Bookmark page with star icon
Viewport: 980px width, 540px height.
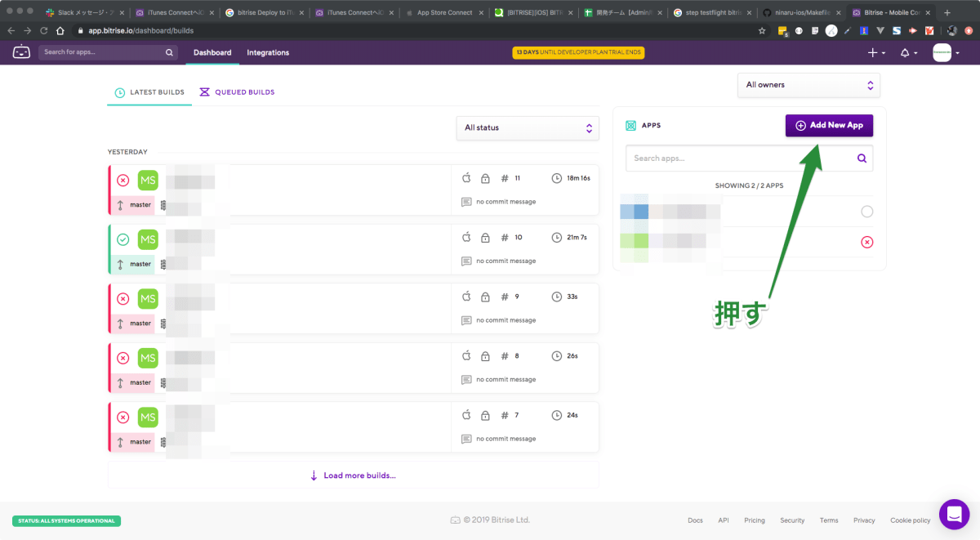[762, 30]
